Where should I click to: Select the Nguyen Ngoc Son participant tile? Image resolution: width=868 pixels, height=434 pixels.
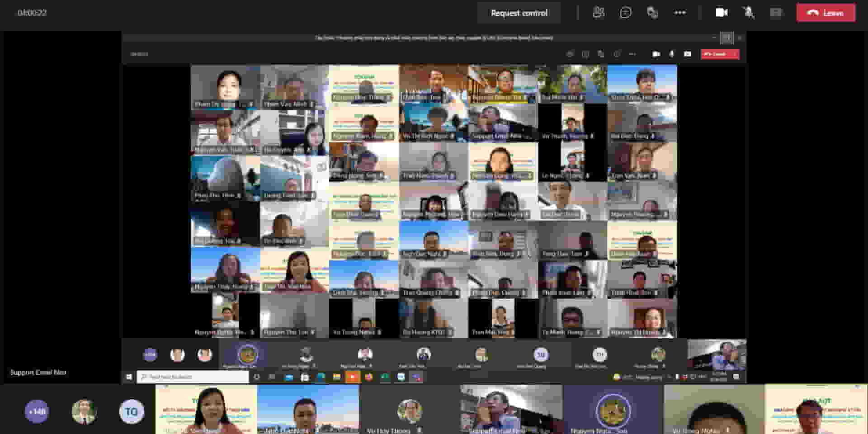613,410
